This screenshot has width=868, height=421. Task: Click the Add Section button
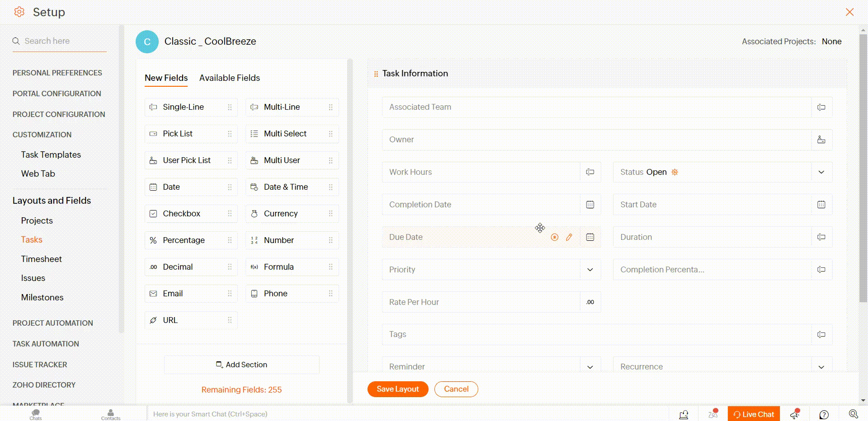coord(242,365)
